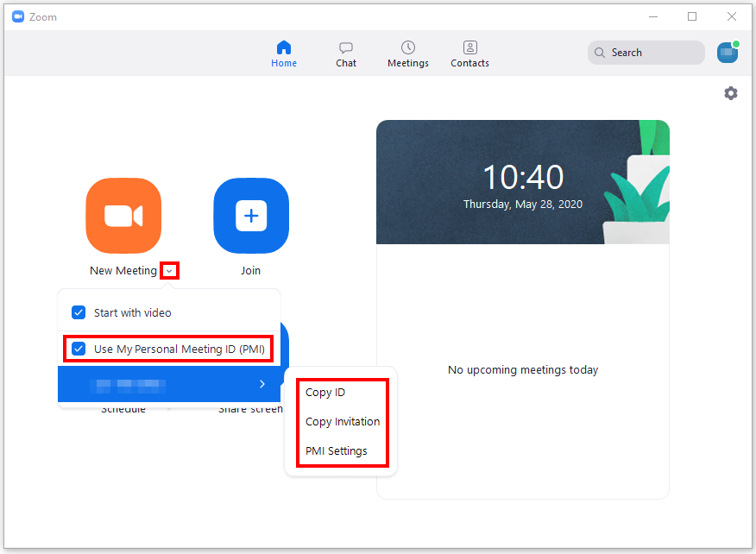Open the profile avatar icon

(728, 53)
